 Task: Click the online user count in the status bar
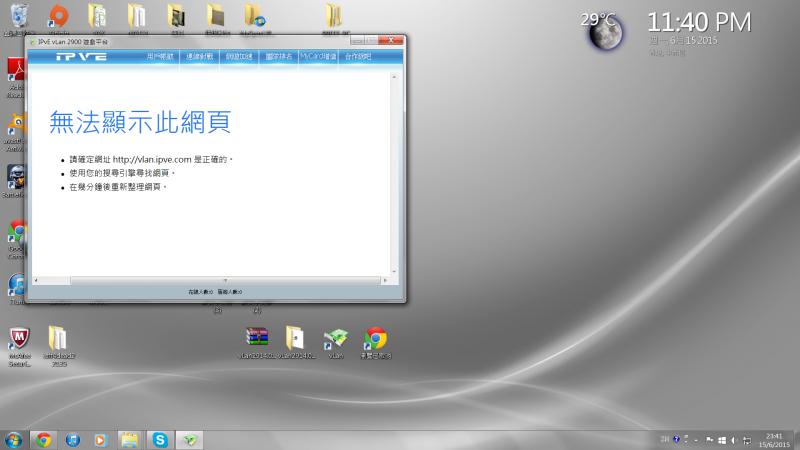[x=201, y=292]
